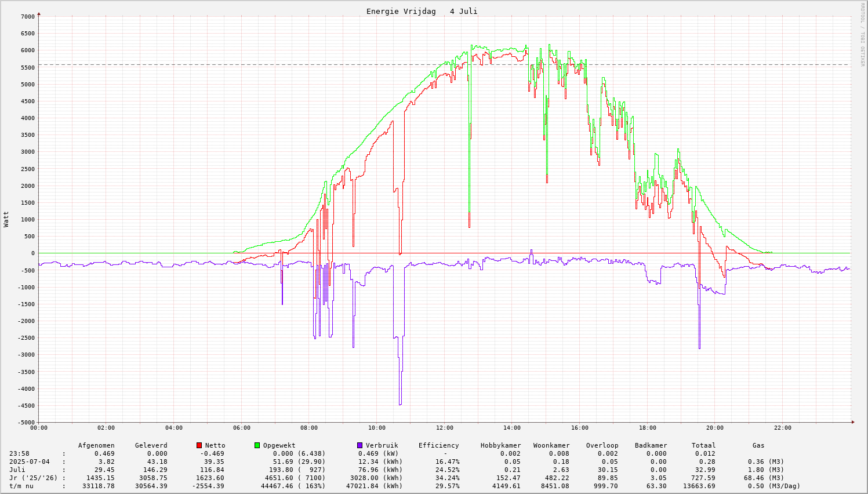Screen dimensions: 868x494
Task: Click the red arrow at x-axis end
Action: (x=853, y=422)
